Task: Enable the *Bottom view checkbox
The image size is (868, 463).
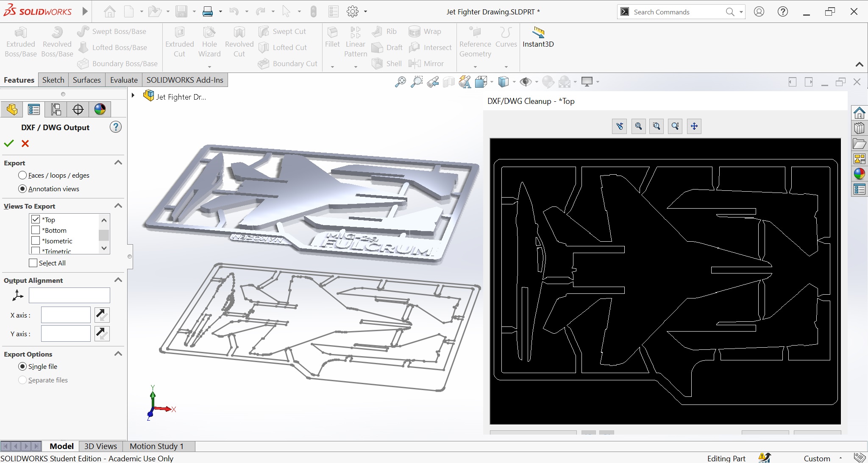Action: (x=35, y=230)
